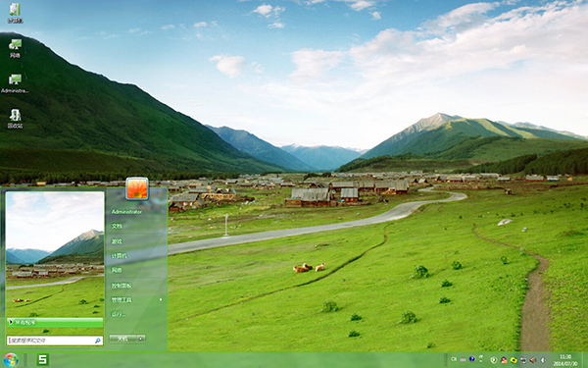Expand the 管理工具 submenu arrow
588x368 pixels.
tap(161, 299)
